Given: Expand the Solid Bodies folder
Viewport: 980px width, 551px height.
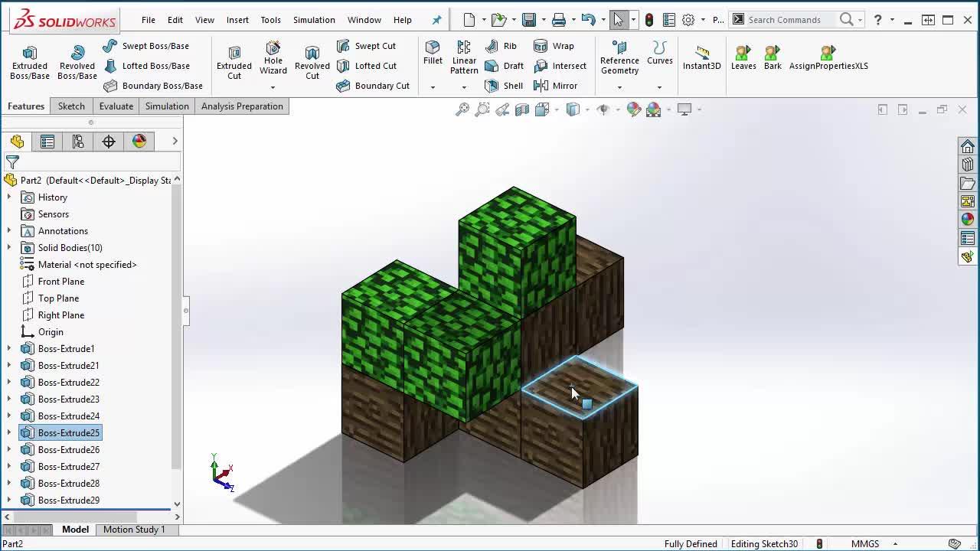Looking at the screenshot, I should tap(7, 247).
